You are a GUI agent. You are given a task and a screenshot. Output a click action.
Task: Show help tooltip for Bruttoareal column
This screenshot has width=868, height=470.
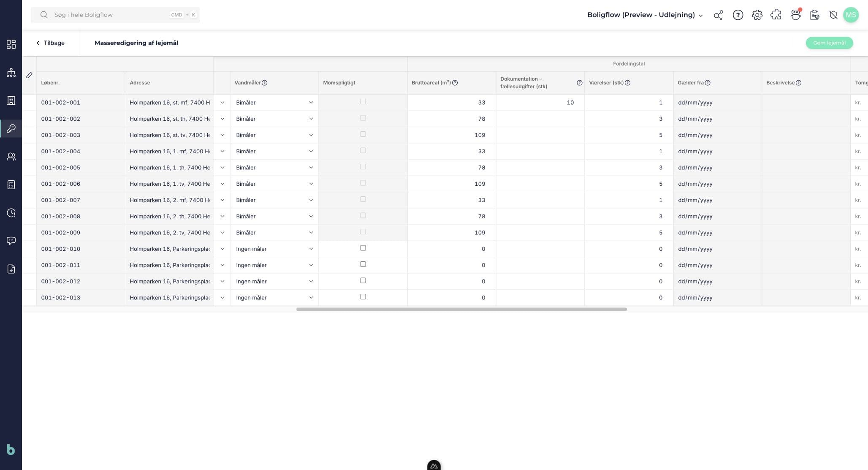click(x=455, y=83)
